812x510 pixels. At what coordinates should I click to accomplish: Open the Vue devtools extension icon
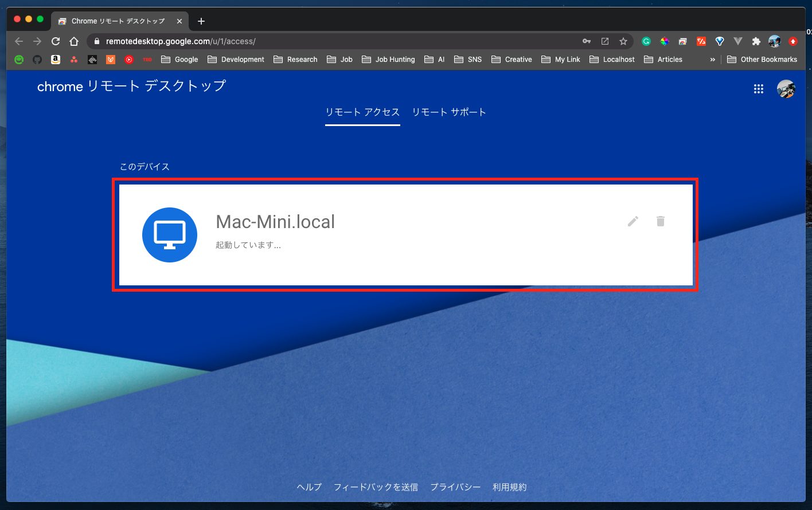[x=738, y=41]
